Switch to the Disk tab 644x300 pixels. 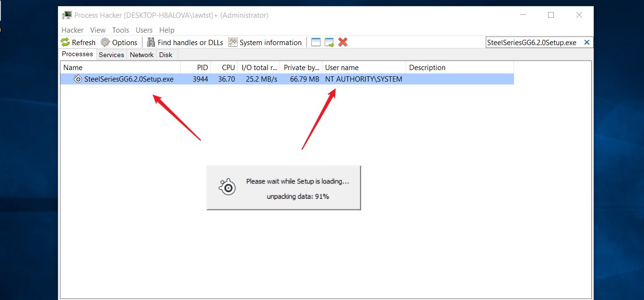coord(166,55)
